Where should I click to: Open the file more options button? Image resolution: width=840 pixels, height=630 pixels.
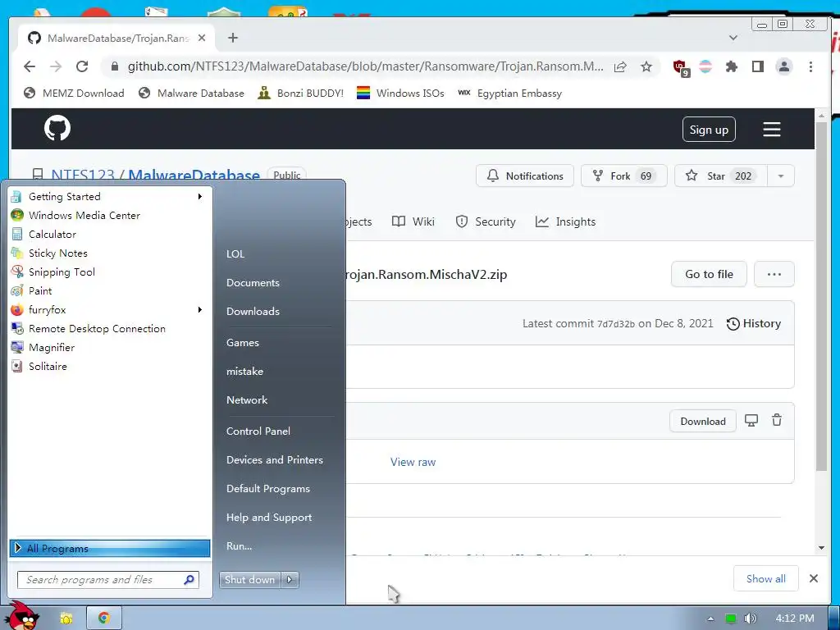(774, 274)
